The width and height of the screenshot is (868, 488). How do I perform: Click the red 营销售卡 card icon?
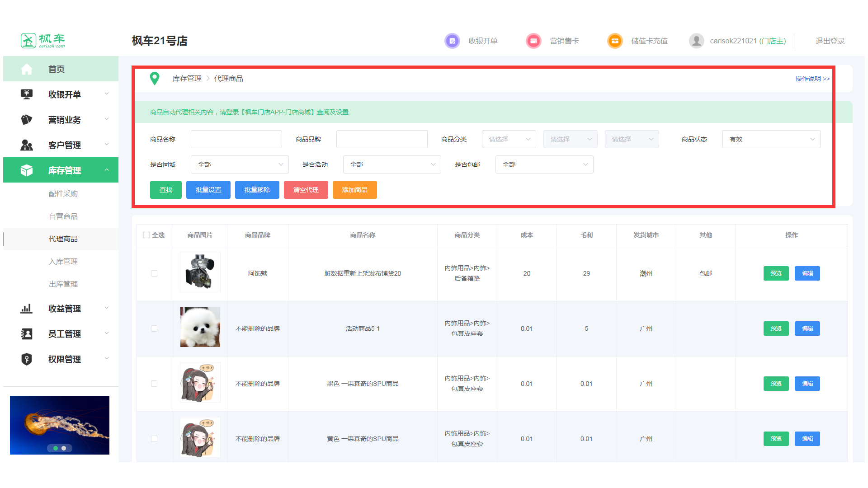point(533,41)
